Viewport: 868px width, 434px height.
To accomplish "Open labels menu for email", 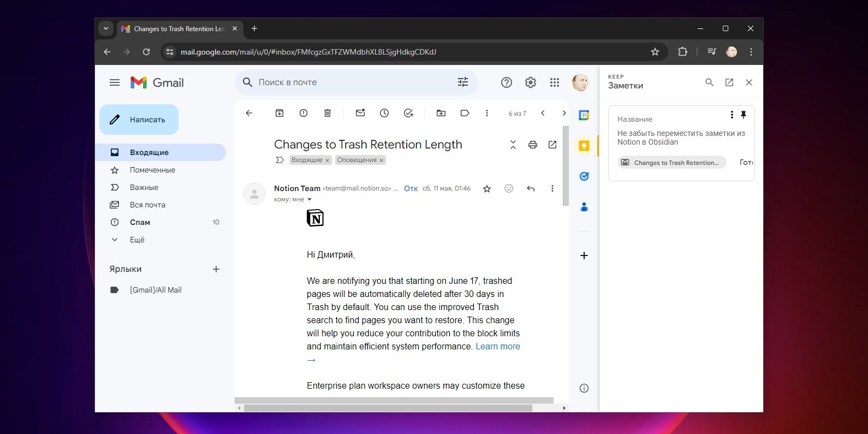I will (x=465, y=113).
